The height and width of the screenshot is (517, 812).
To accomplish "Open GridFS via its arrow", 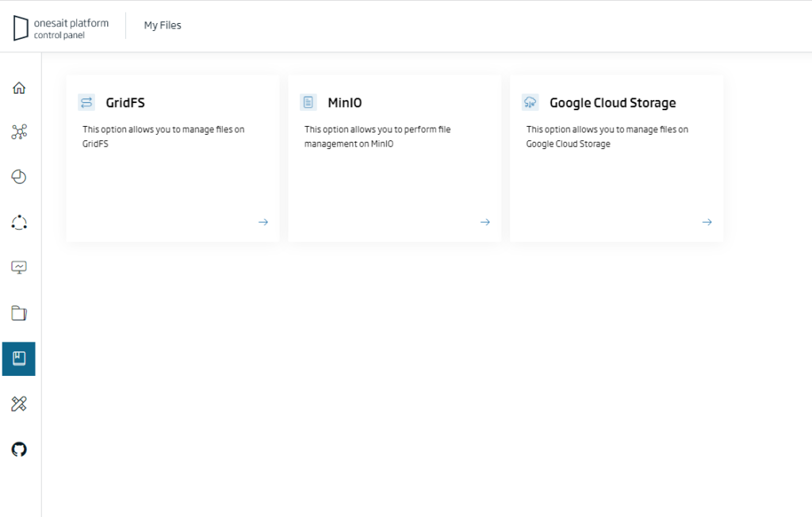I will tap(263, 222).
